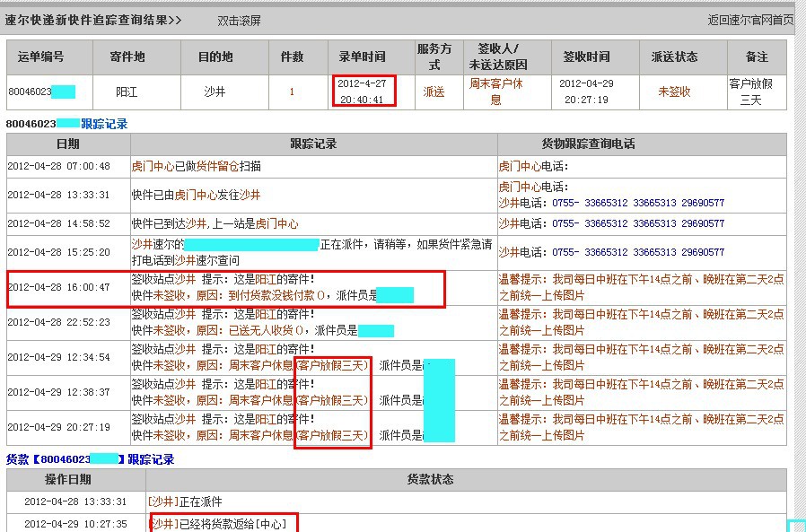
Task: Click the reason 已送无人收货
Action: (x=262, y=330)
